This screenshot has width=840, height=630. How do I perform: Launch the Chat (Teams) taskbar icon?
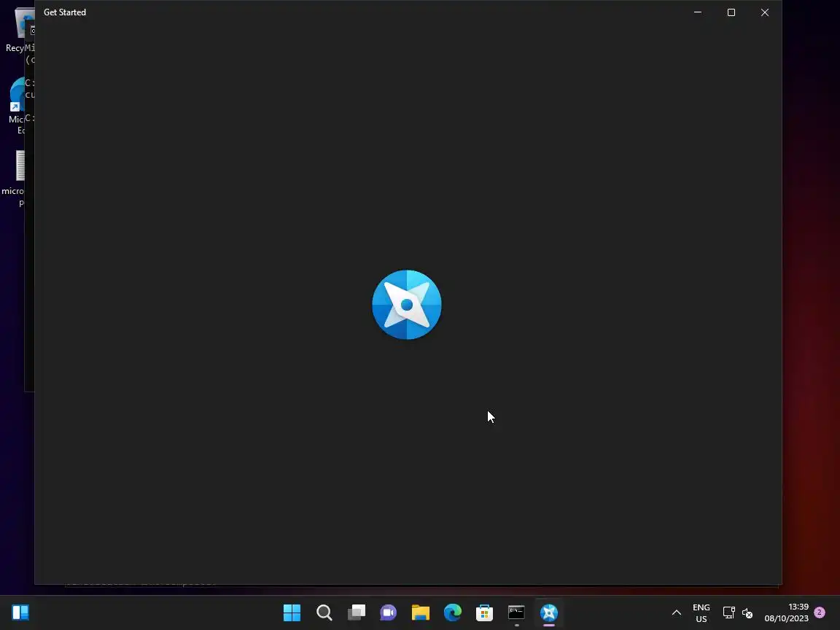389,612
